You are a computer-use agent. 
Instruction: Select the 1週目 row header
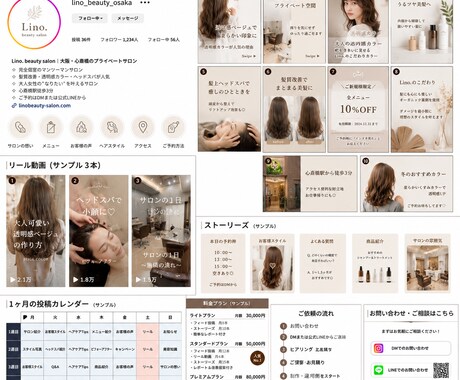(x=13, y=332)
